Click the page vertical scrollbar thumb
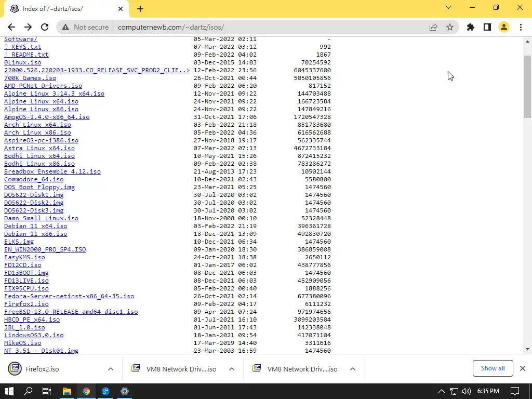 527,87
